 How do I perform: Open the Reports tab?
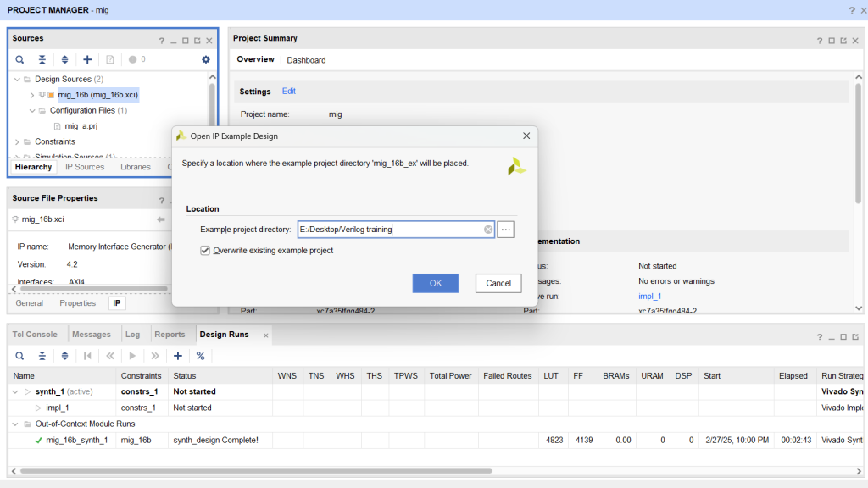[170, 335]
